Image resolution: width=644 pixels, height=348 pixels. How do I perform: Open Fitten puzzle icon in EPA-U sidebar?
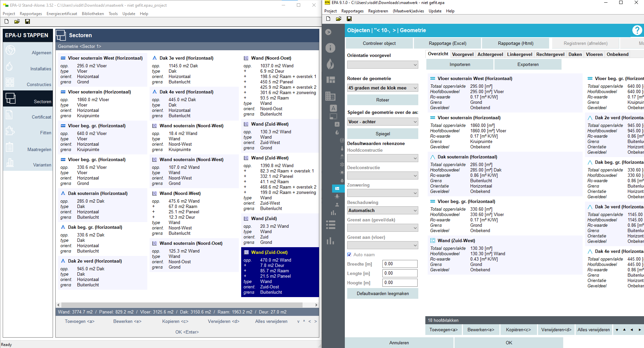point(10,131)
